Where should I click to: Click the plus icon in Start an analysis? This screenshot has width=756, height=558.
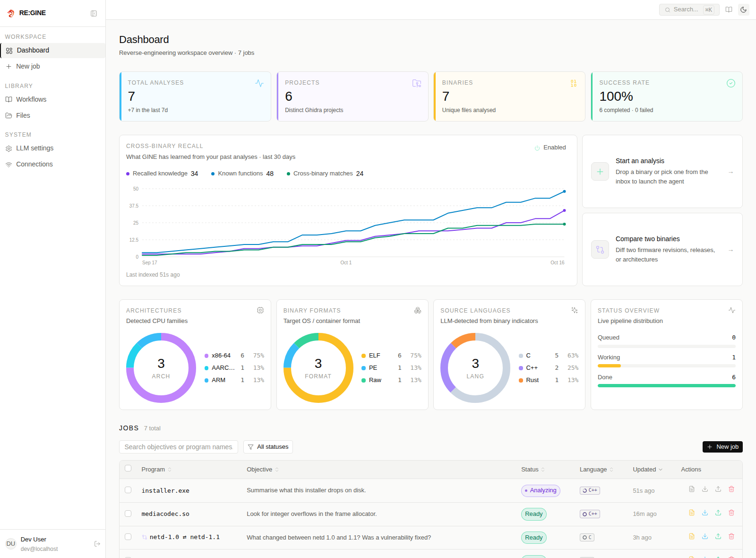600,172
